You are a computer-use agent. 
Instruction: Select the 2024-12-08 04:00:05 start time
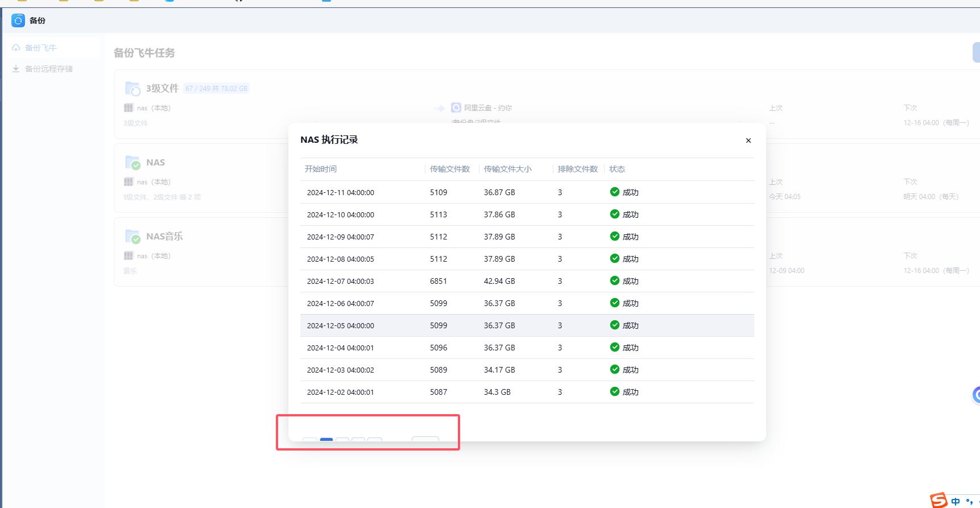pyautogui.click(x=341, y=259)
